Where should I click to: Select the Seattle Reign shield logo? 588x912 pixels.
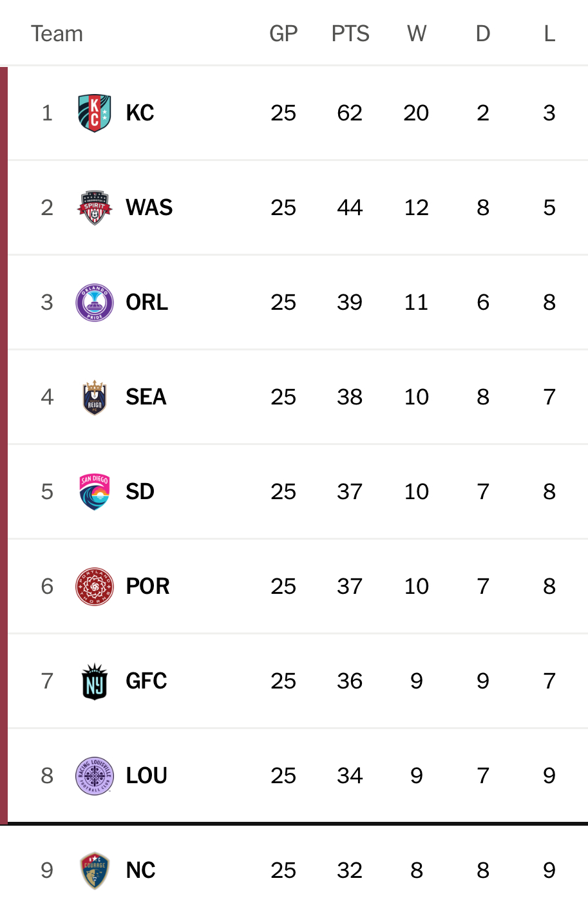pyautogui.click(x=95, y=397)
